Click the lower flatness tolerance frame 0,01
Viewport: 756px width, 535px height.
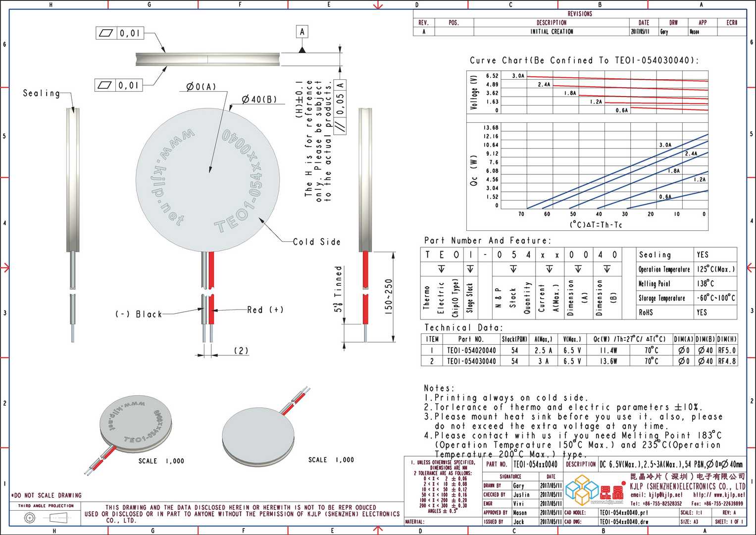pos(119,85)
